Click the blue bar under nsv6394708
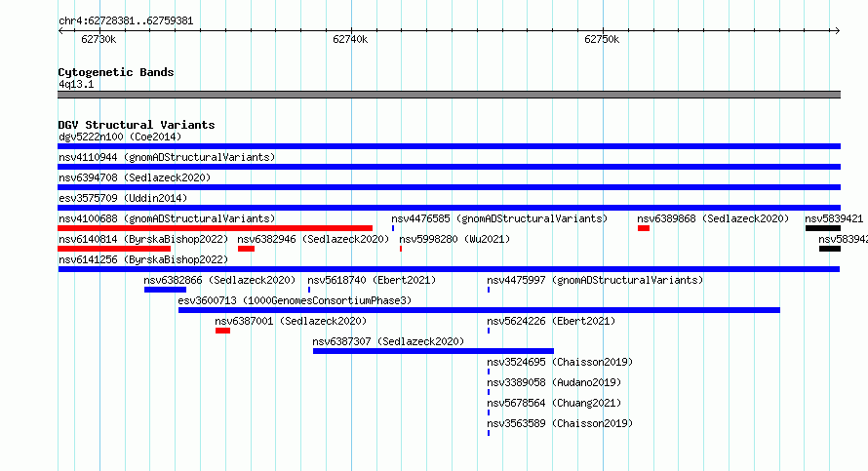Viewport: 868px width, 471px height. point(449,187)
